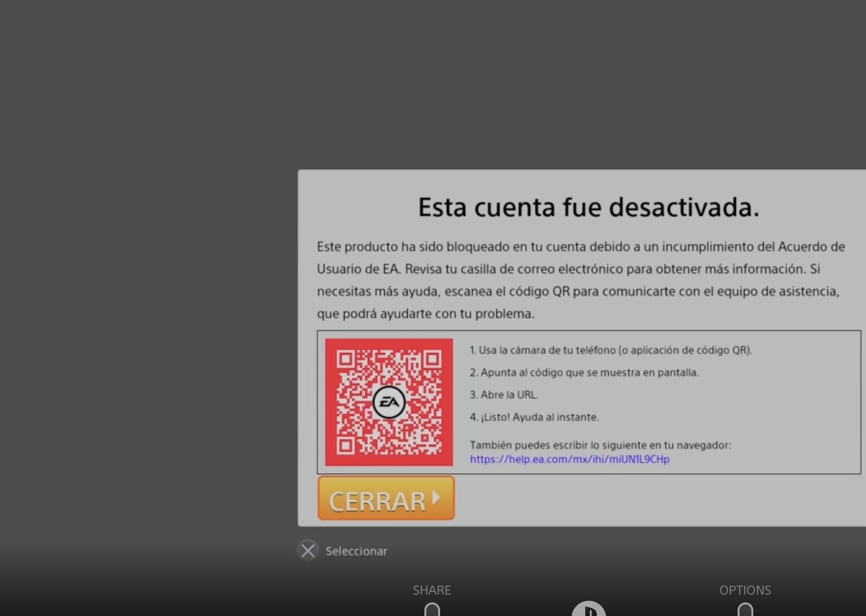
Task: Open the help.ea.com support link
Action: pos(569,460)
